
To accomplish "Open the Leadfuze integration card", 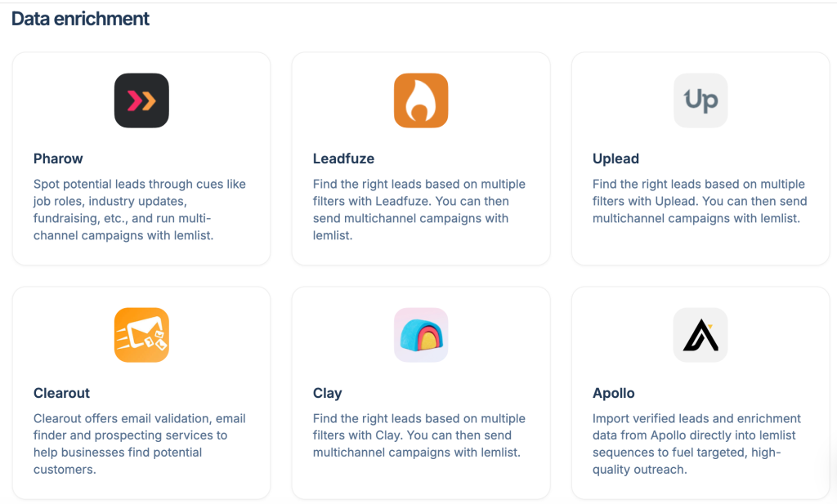I will click(x=420, y=158).
